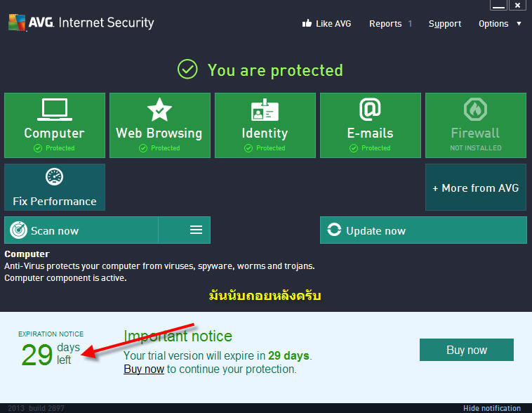Open the scan options hamburger menu

pyautogui.click(x=196, y=230)
